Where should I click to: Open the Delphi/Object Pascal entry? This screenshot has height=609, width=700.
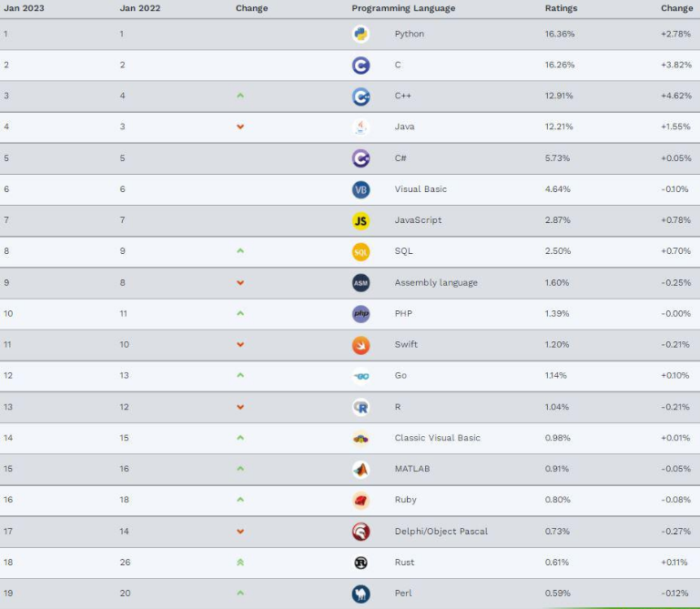click(x=441, y=532)
